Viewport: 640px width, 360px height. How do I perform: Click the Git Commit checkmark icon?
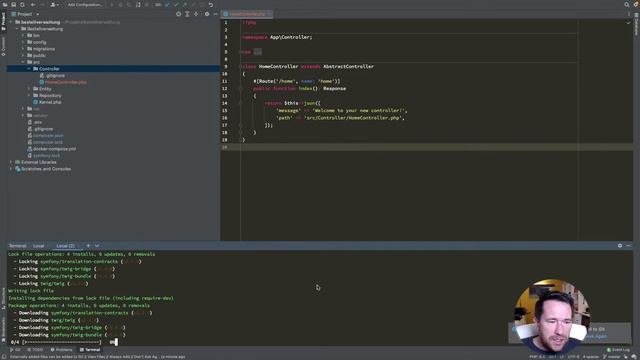pyautogui.click(x=176, y=4)
